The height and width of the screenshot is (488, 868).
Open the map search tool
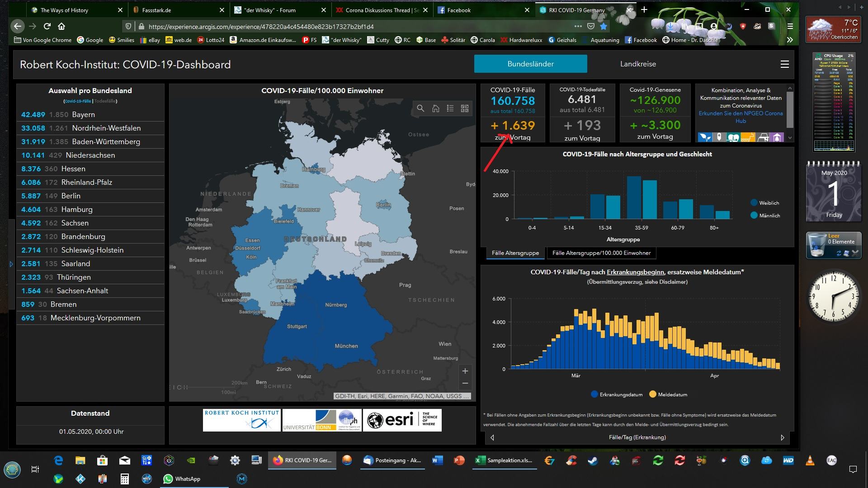pyautogui.click(x=420, y=108)
